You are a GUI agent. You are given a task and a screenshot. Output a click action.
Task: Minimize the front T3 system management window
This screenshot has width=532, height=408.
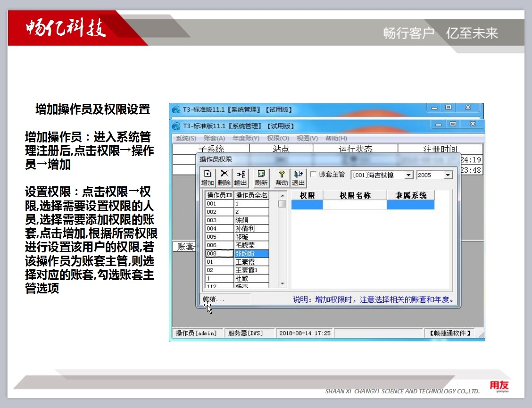[x=438, y=124]
